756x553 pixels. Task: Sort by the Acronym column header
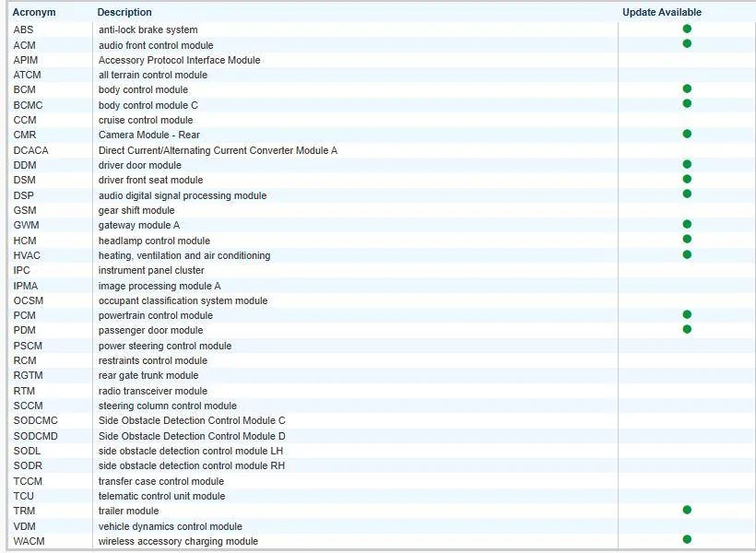coord(34,12)
